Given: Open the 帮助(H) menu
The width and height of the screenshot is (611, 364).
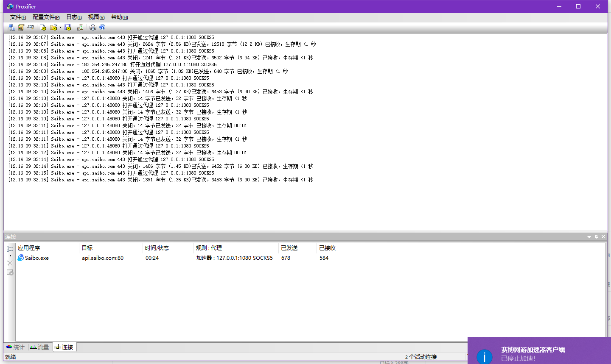Looking at the screenshot, I should point(119,17).
